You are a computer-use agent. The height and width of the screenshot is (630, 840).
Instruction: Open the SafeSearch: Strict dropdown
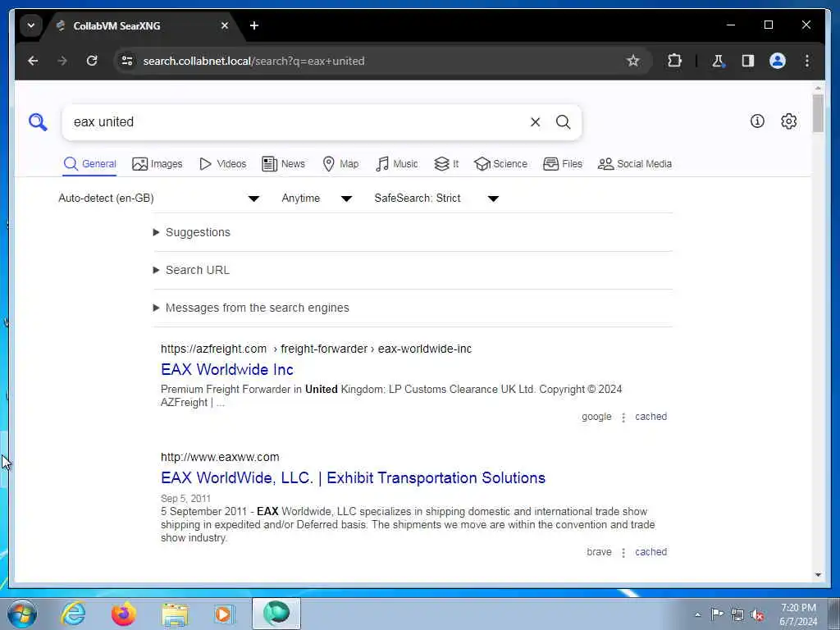[436, 199]
